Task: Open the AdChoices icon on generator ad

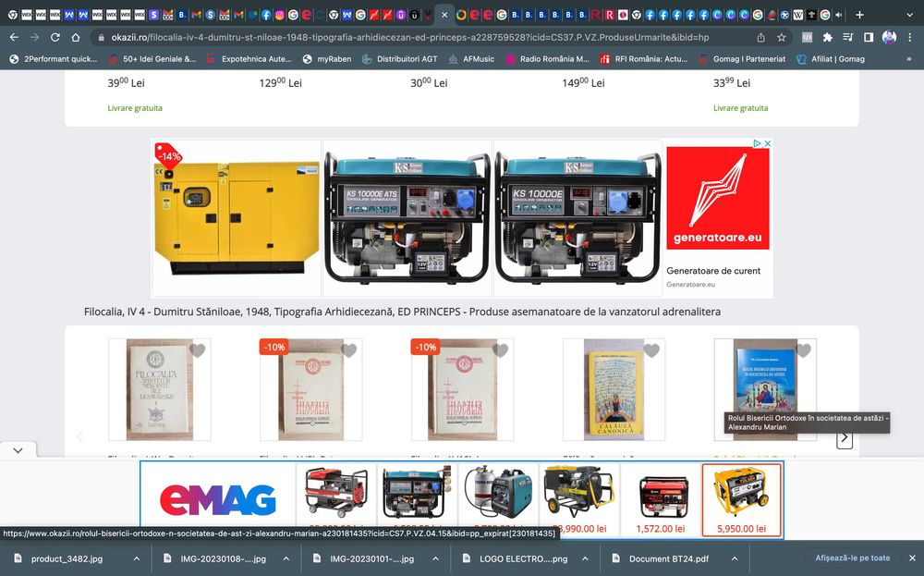Action: 758,143
